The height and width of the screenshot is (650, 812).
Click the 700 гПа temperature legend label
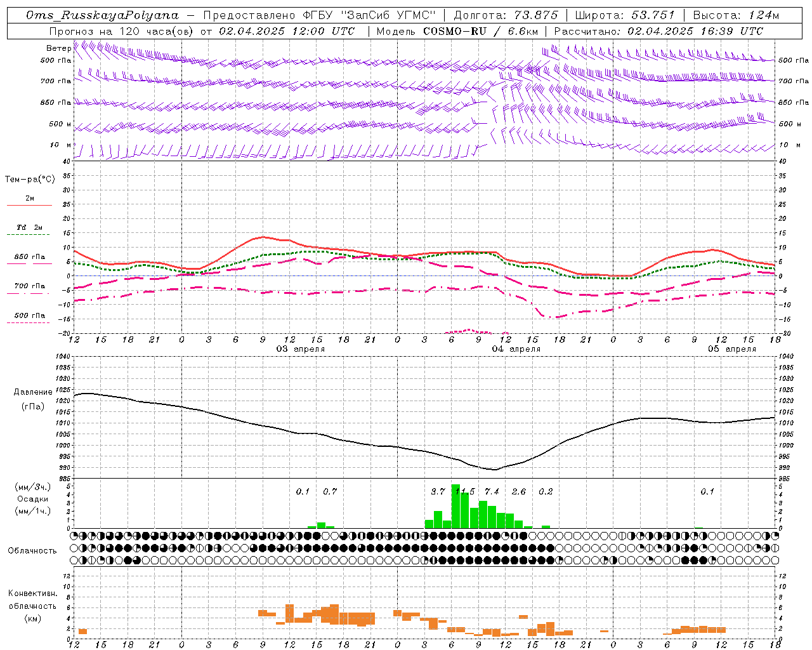[29, 286]
